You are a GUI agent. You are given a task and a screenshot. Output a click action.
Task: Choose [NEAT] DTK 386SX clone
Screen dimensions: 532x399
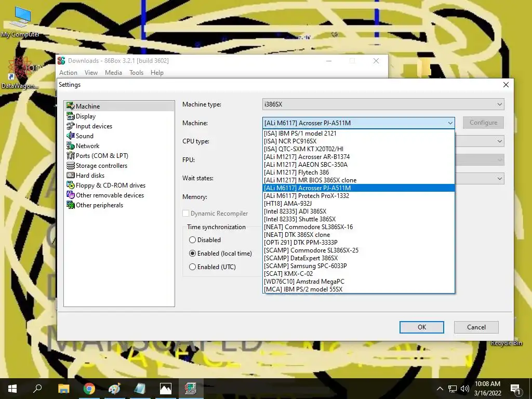pyautogui.click(x=358, y=235)
